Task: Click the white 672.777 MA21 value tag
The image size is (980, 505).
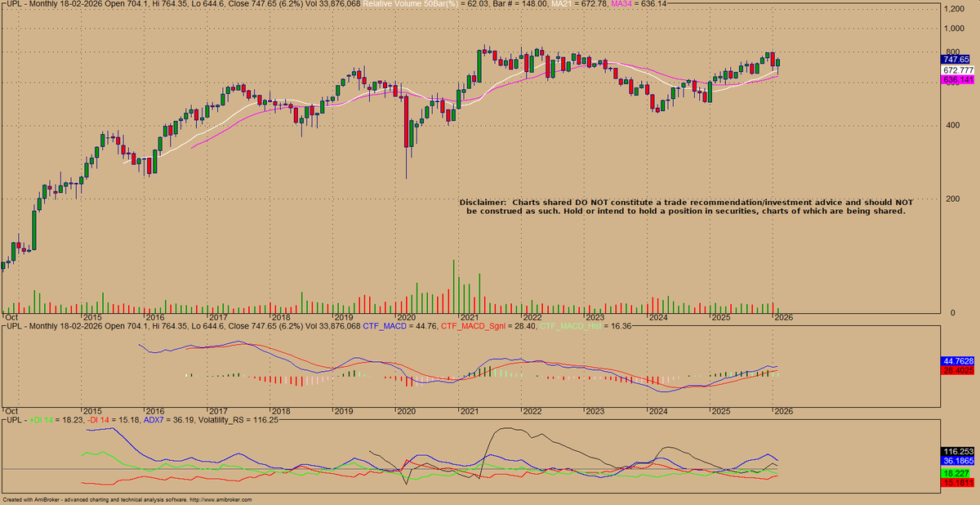Action: click(956, 70)
